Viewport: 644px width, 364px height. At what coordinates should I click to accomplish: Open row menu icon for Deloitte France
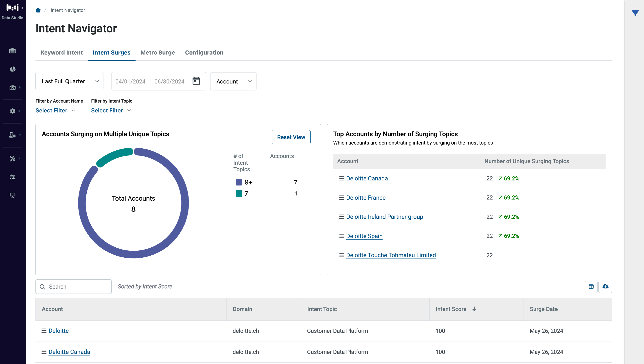(x=342, y=198)
